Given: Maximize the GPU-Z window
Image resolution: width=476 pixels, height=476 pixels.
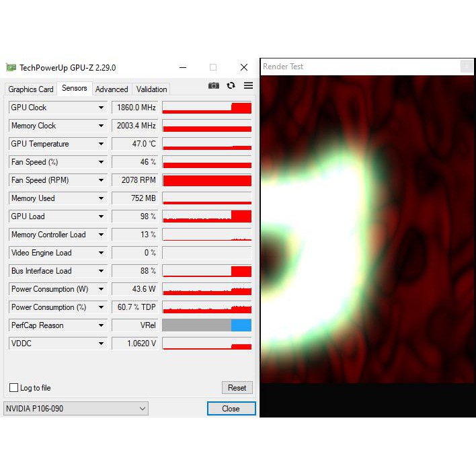Looking at the screenshot, I should click(213, 67).
